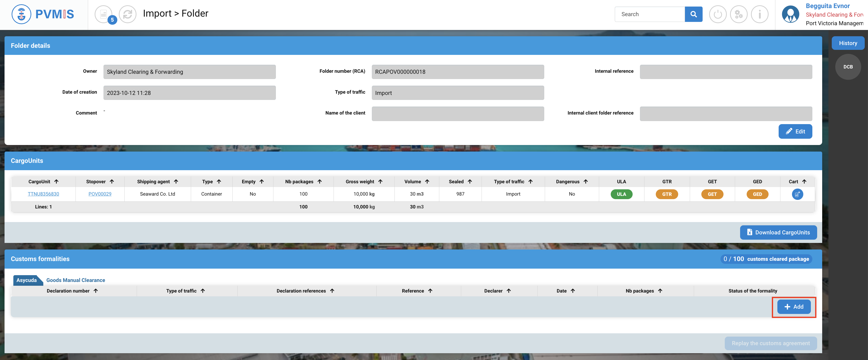This screenshot has width=868, height=360.
Task: Click the Search input field
Action: tap(650, 14)
